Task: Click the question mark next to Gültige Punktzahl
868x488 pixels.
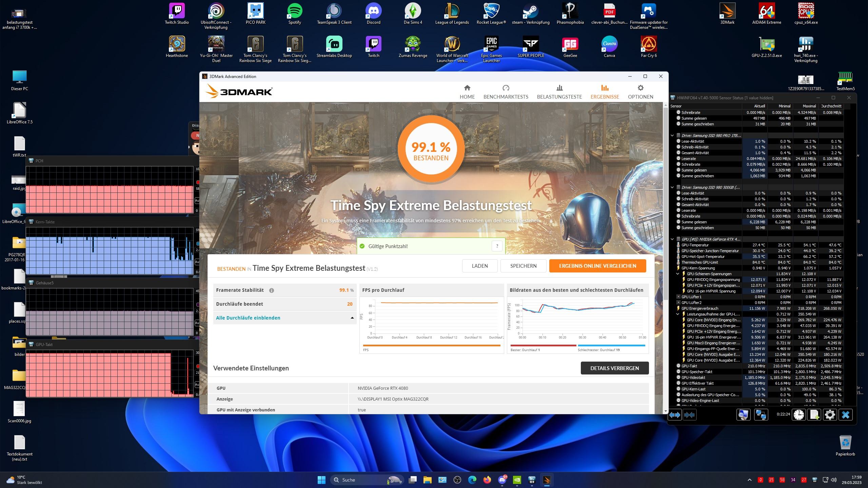Action: tap(497, 246)
